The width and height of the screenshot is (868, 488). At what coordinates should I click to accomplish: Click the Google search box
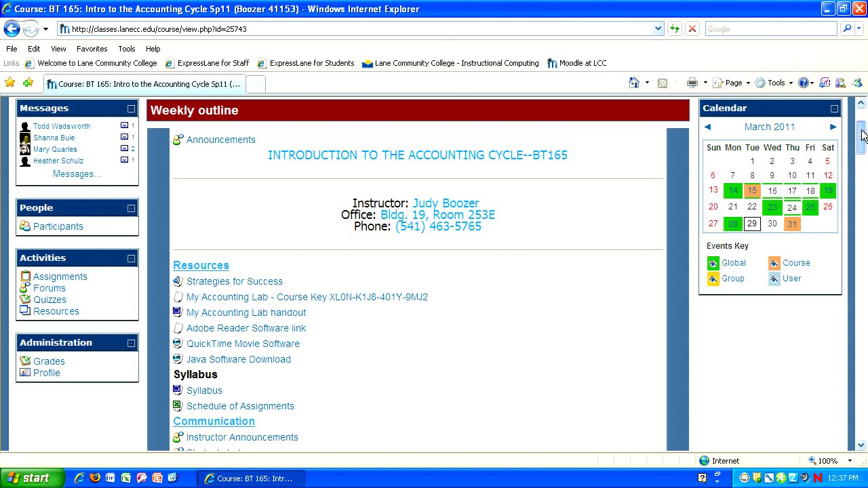point(770,28)
